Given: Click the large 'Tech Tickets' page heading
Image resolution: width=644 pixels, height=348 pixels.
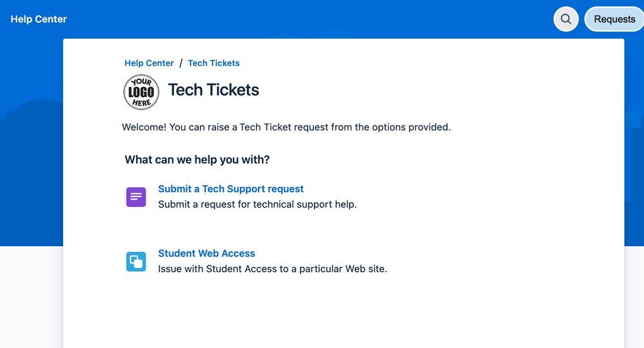Looking at the screenshot, I should (213, 90).
